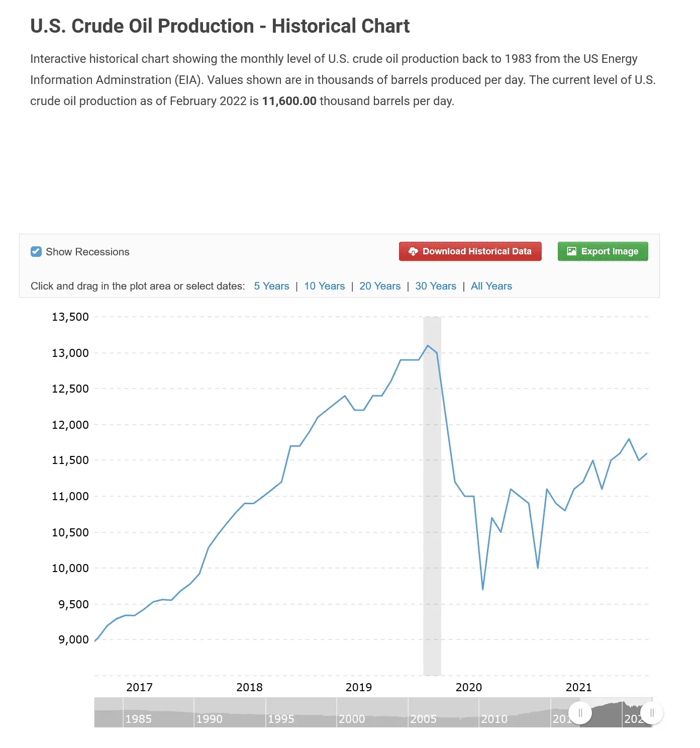
Task: Select the 30 Years date range
Action: pos(436,286)
